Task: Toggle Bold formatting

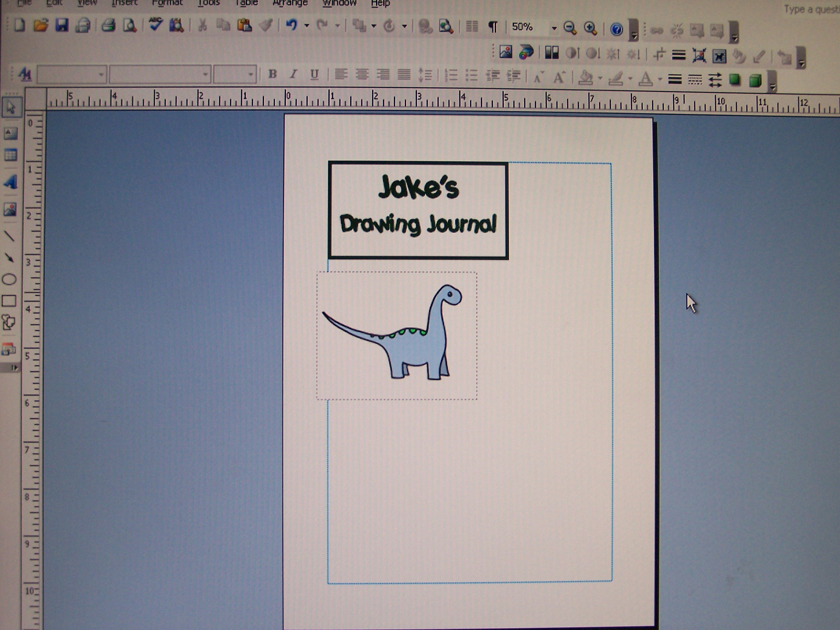Action: tap(272, 74)
